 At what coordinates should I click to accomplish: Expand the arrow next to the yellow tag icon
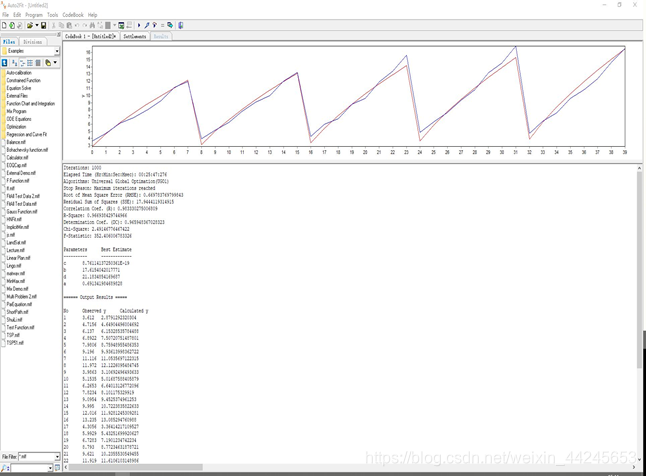[55, 63]
